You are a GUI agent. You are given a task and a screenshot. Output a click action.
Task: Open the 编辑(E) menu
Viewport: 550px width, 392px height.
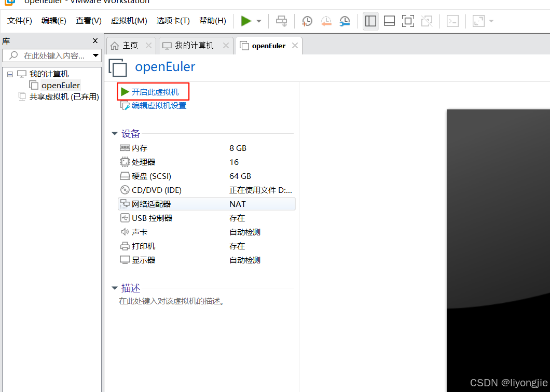53,21
